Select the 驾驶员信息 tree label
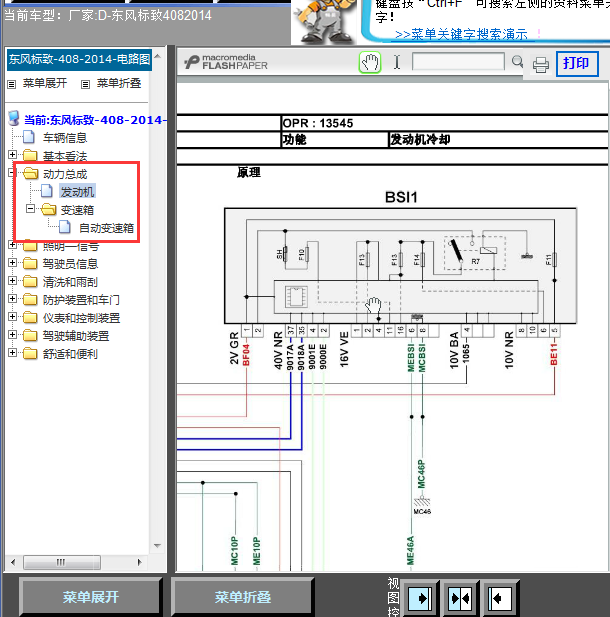This screenshot has height=617, width=610. [x=70, y=264]
